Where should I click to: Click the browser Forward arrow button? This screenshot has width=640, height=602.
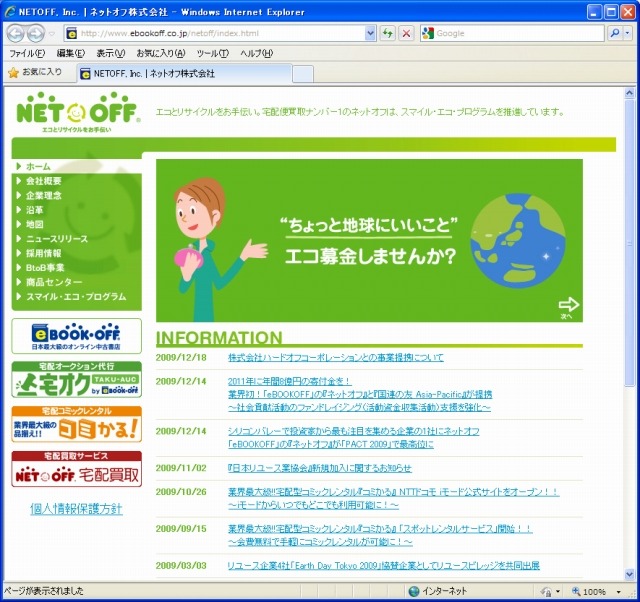point(36,33)
